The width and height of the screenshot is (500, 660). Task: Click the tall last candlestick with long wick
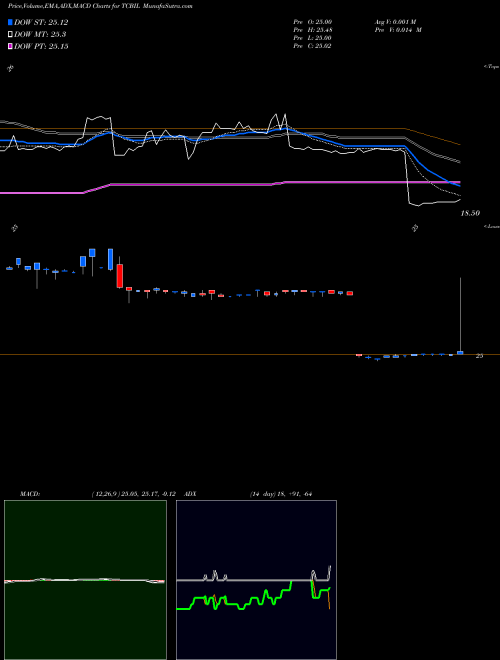coord(460,316)
